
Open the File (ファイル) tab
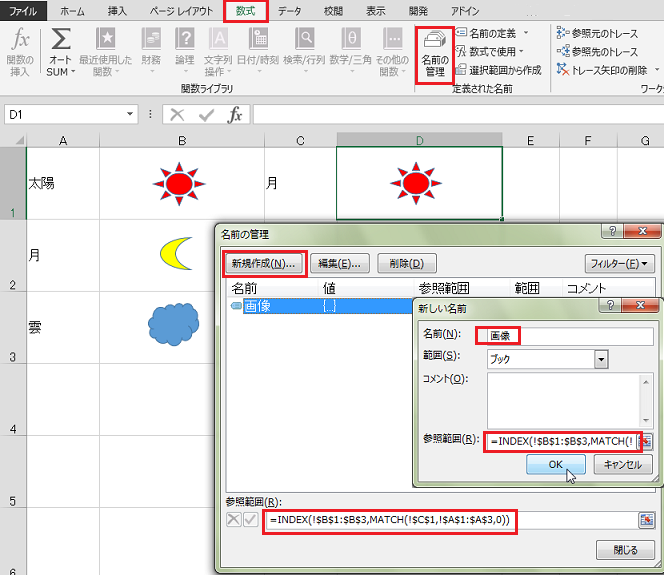[x=22, y=11]
